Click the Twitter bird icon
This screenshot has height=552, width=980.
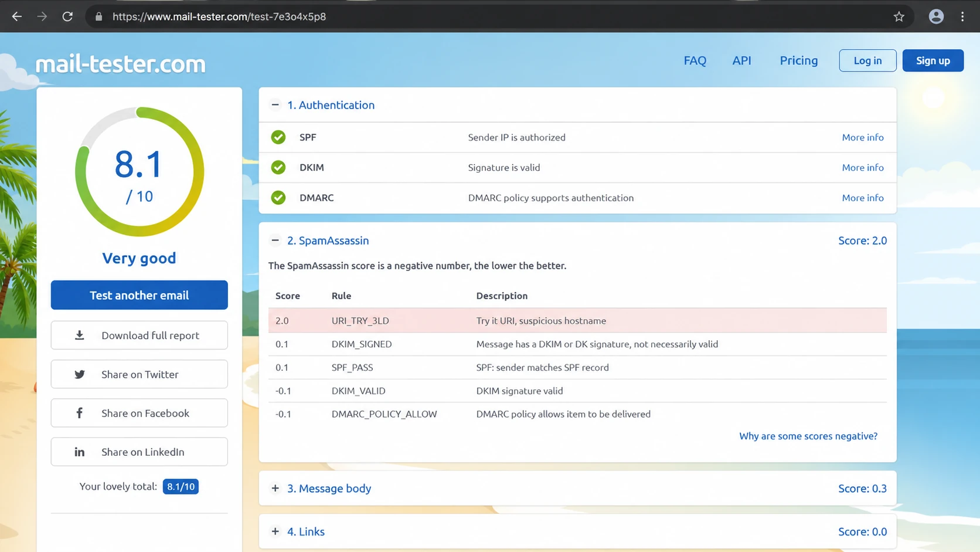coord(79,374)
